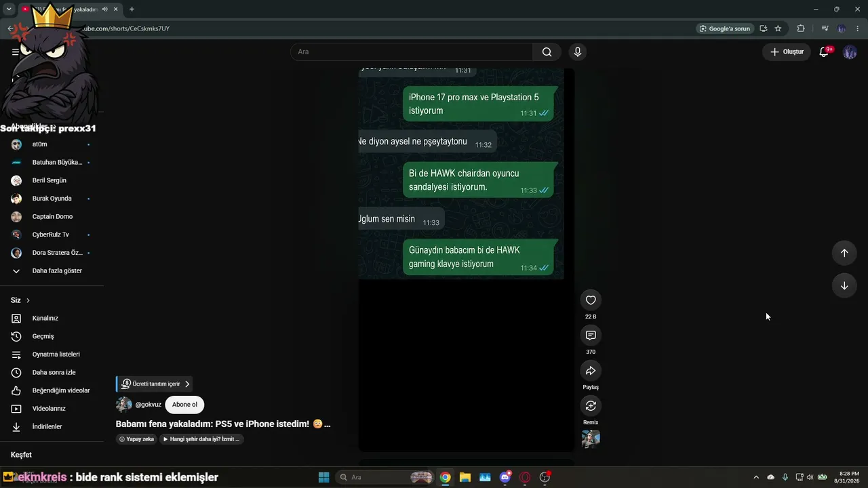
Task: Subscribe with the Abone ol button
Action: 184,405
